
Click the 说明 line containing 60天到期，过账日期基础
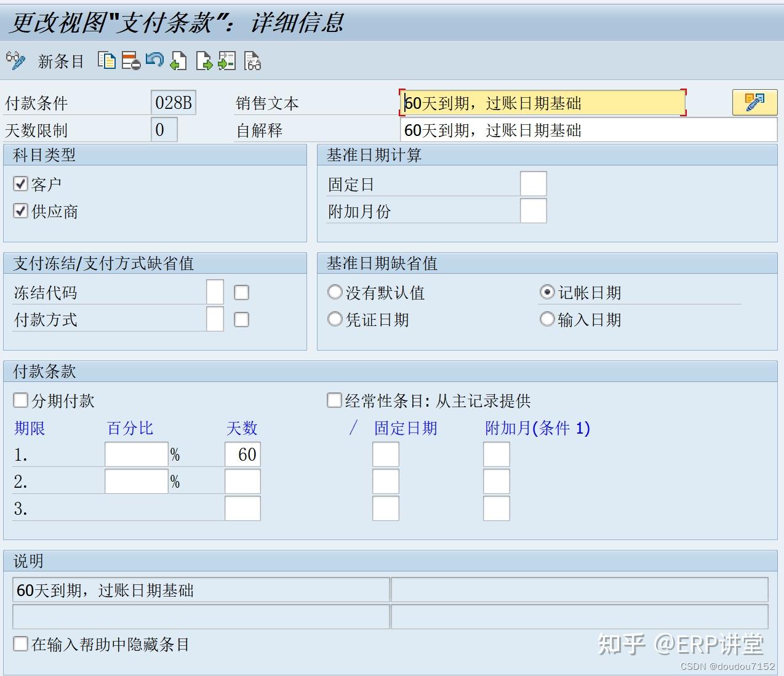201,590
